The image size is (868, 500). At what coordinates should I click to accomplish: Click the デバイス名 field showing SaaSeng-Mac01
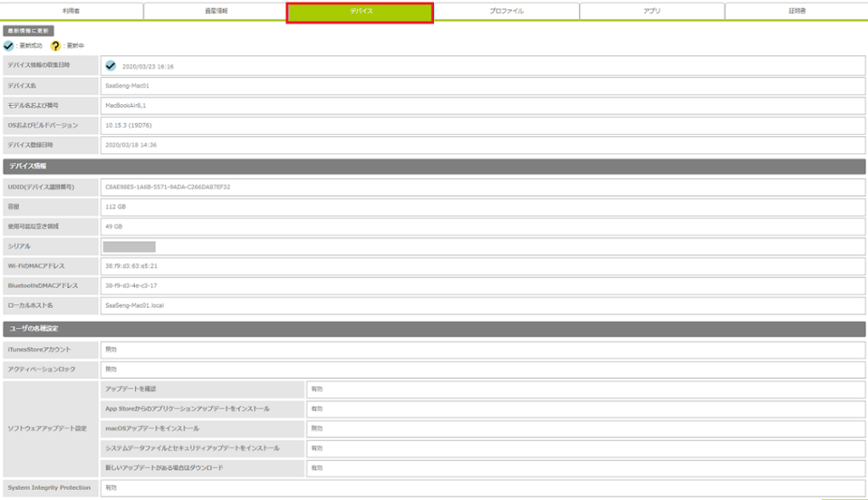coord(482,86)
